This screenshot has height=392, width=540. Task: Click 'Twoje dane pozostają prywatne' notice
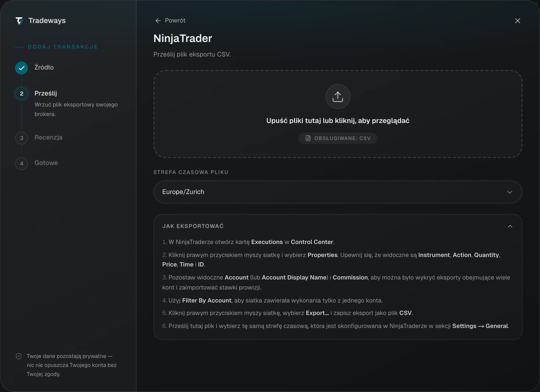72,365
